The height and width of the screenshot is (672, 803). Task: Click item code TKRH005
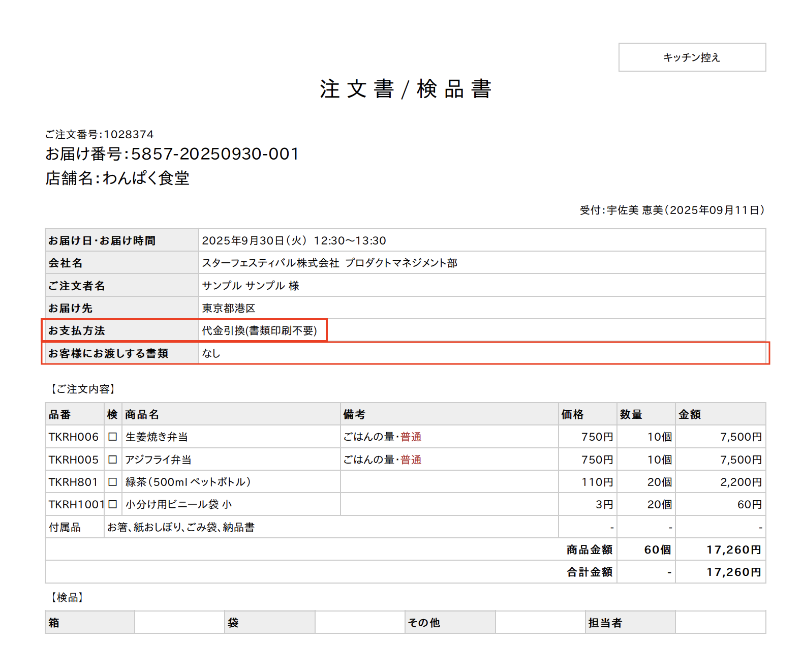click(x=74, y=460)
